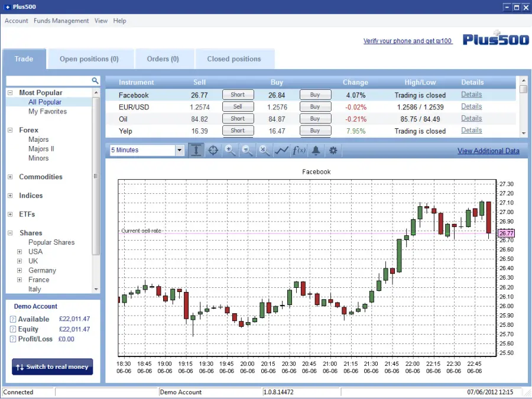Image resolution: width=532 pixels, height=399 pixels.
Task: Click the reset zoom icon on the chart toolbar
Action: coord(264,150)
